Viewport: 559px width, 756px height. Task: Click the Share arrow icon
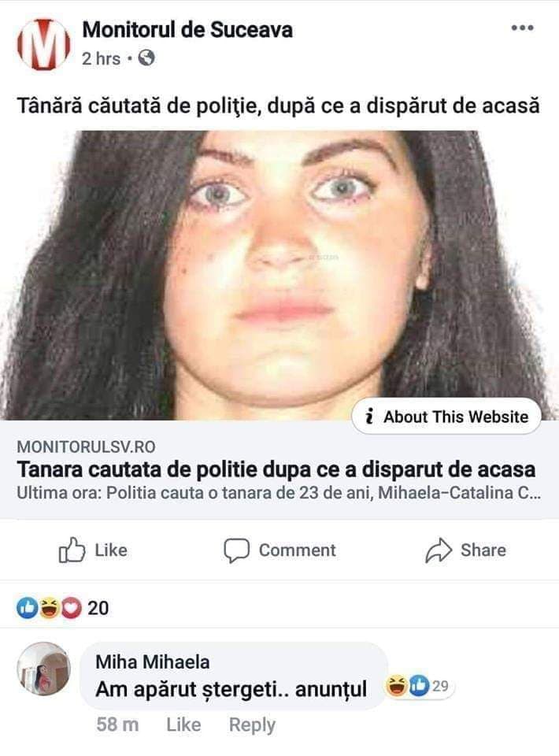(x=439, y=550)
